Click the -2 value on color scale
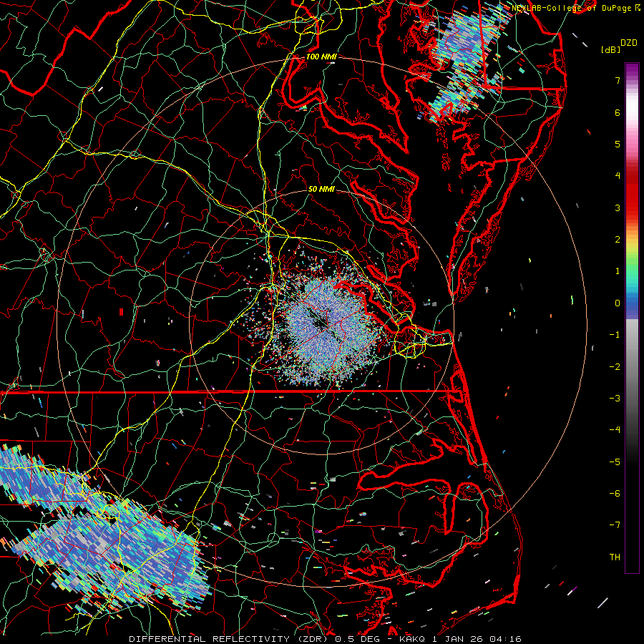644x644 pixels. (615, 367)
